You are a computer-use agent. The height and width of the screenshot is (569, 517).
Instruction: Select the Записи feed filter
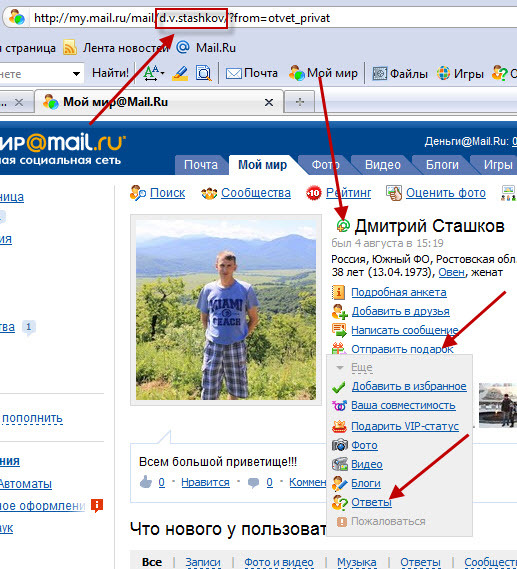pos(203,562)
